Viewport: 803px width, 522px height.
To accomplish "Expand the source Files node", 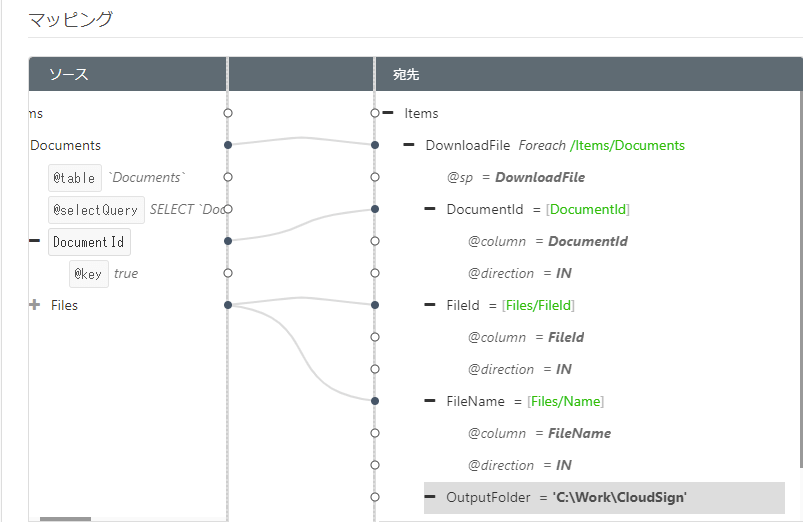I will pyautogui.click(x=35, y=305).
